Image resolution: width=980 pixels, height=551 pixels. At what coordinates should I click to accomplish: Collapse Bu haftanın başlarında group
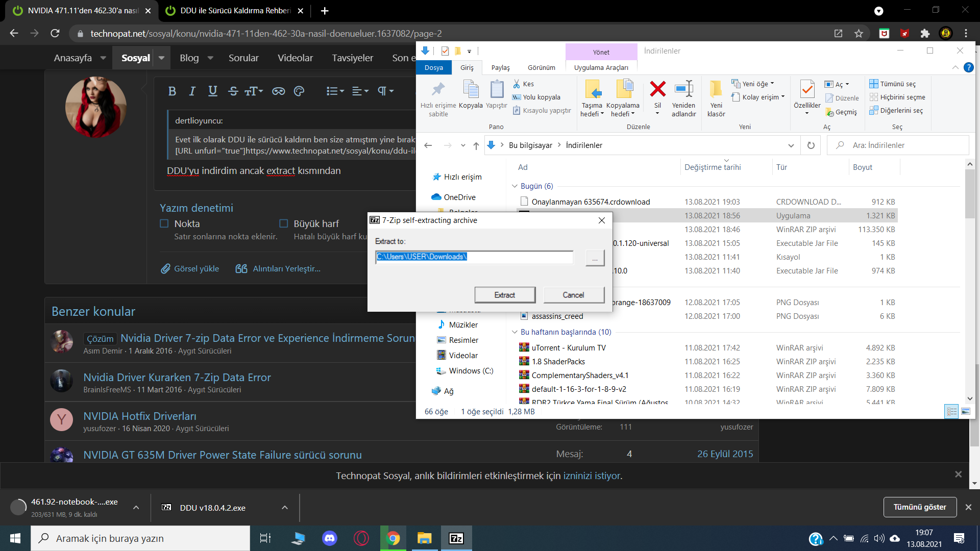pyautogui.click(x=514, y=332)
